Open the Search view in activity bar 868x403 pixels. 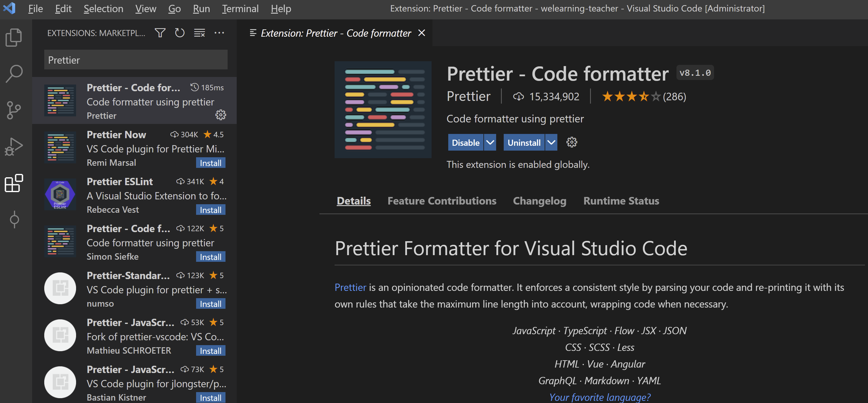(x=14, y=74)
